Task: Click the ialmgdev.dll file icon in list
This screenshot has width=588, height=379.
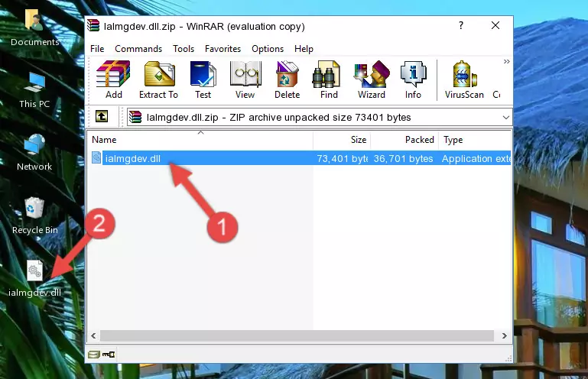Action: coord(96,158)
